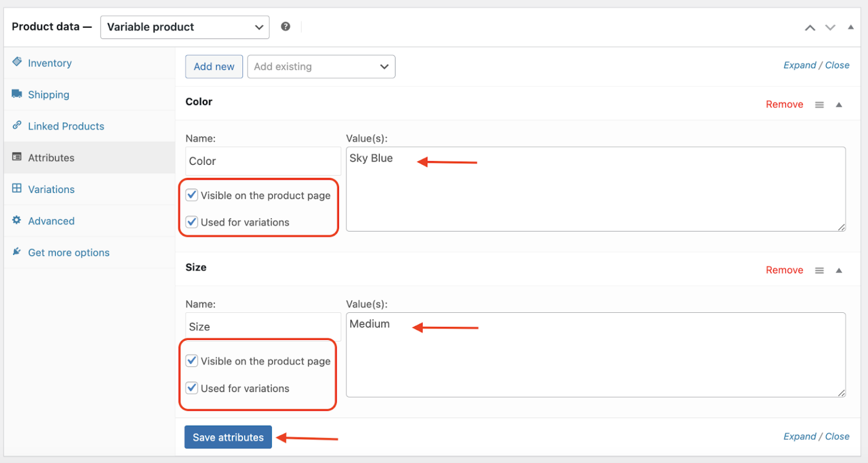The width and height of the screenshot is (868, 463).
Task: Uncheck Visible on product page for Color
Action: click(x=192, y=195)
